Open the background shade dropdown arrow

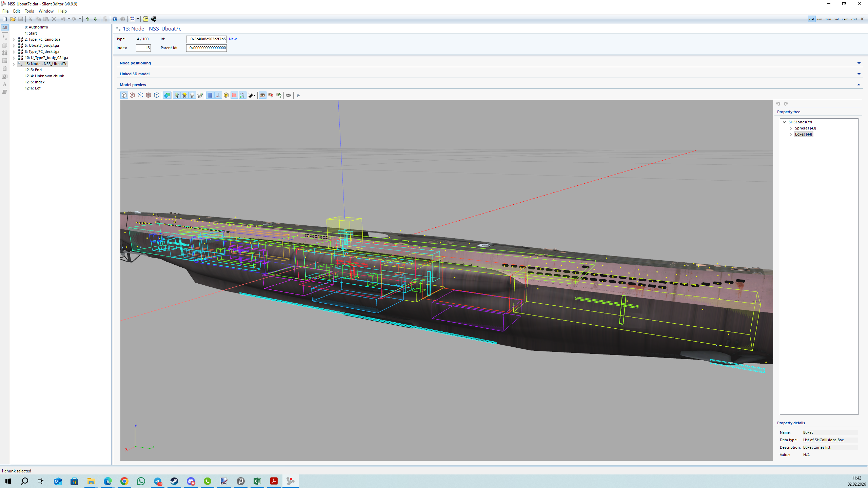[x=254, y=96]
